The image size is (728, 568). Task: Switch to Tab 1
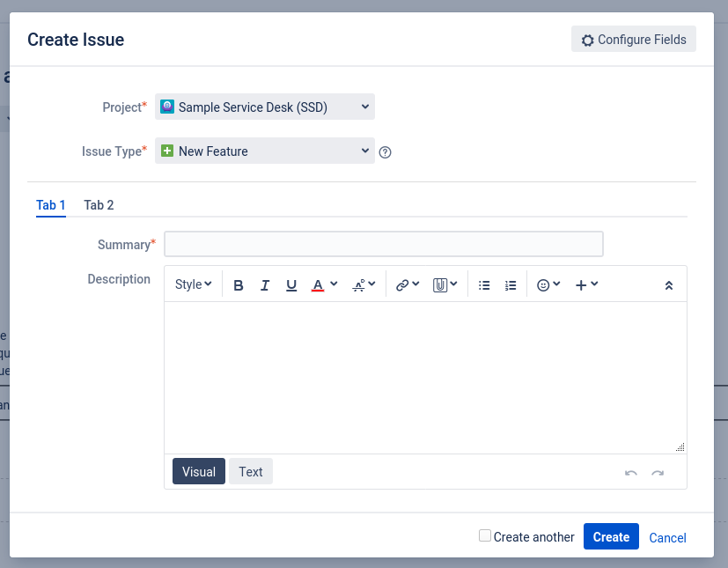coord(50,205)
